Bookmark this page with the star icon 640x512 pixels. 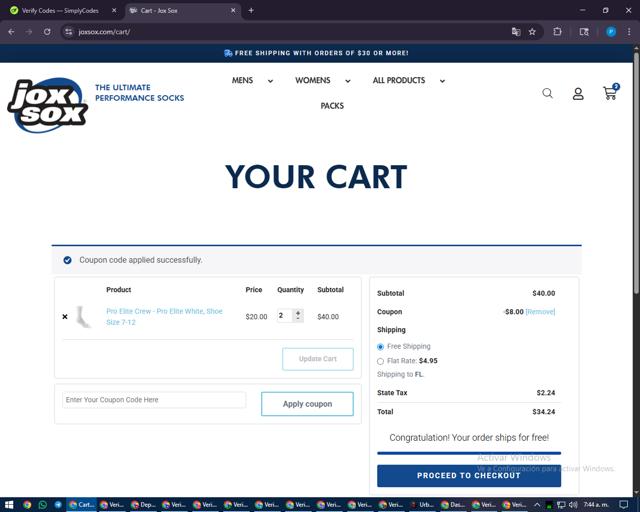pyautogui.click(x=532, y=32)
